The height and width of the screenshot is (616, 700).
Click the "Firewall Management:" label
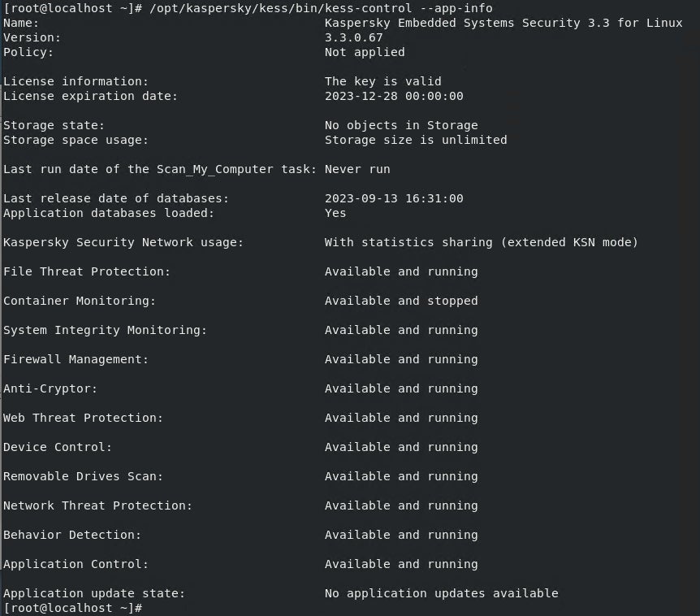(76, 359)
